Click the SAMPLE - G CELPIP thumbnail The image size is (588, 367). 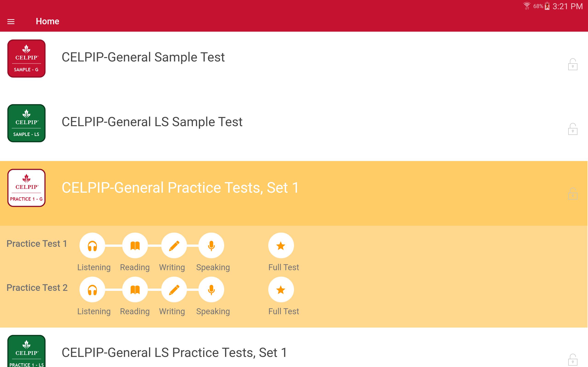coord(26,58)
